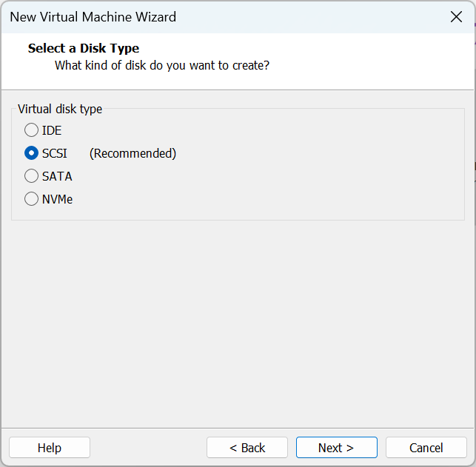Image resolution: width=476 pixels, height=467 pixels.
Task: Open Help for the wizard
Action: coord(50,448)
